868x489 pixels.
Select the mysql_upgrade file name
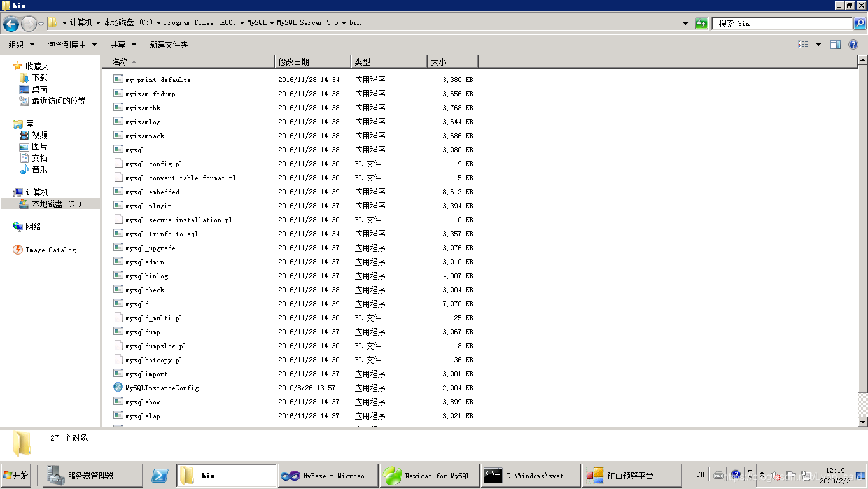pos(150,248)
